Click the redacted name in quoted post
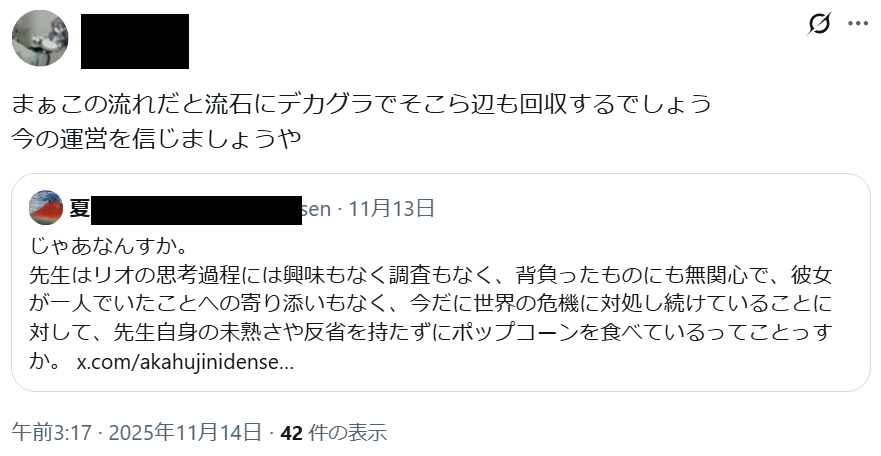Image resolution: width=881 pixels, height=456 pixels. point(198,208)
